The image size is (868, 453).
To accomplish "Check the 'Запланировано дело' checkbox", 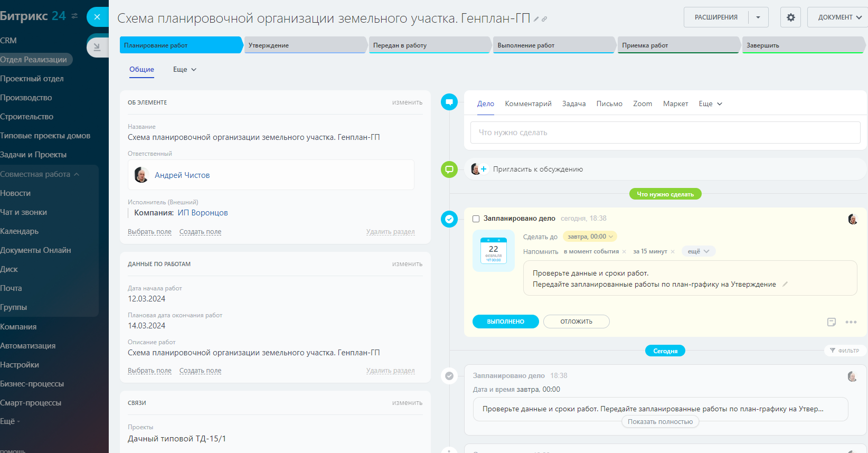I will 476,219.
